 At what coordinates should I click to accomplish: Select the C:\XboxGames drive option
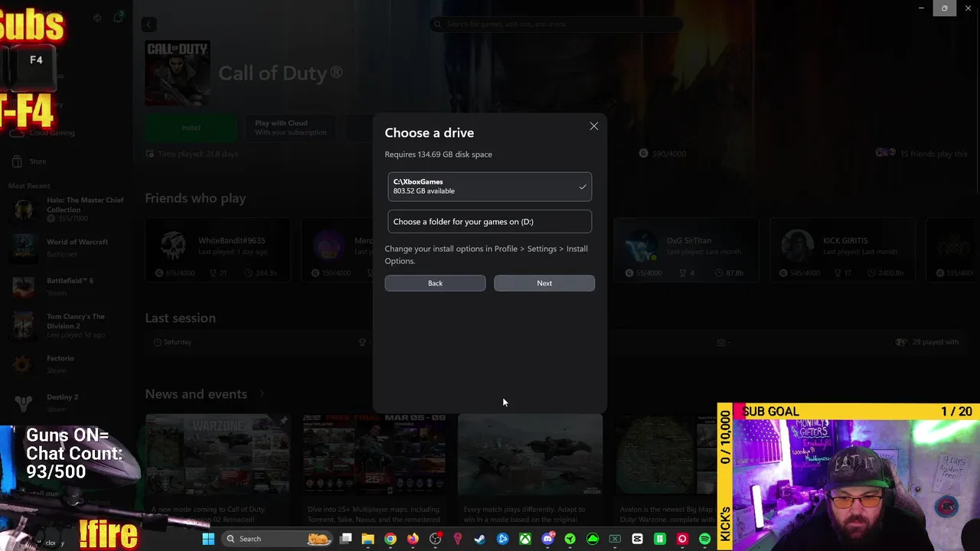point(489,187)
